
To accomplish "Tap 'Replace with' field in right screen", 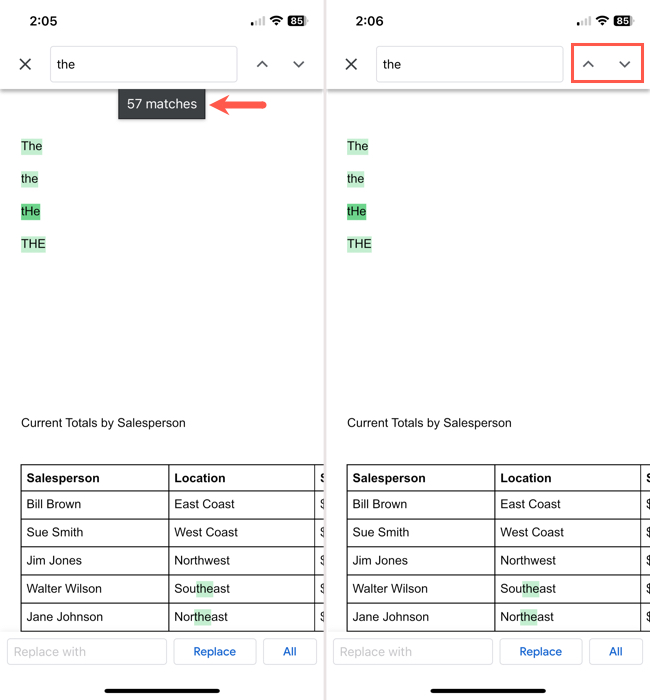I will point(413,651).
